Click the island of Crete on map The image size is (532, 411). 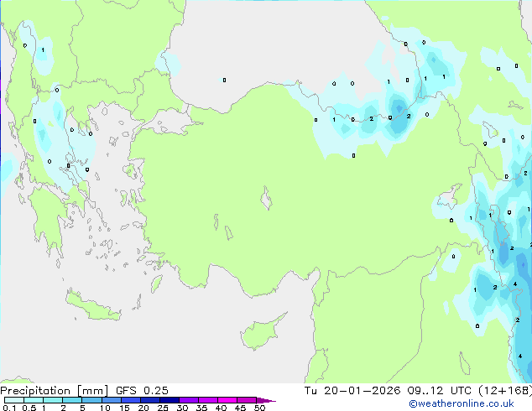coord(91,306)
